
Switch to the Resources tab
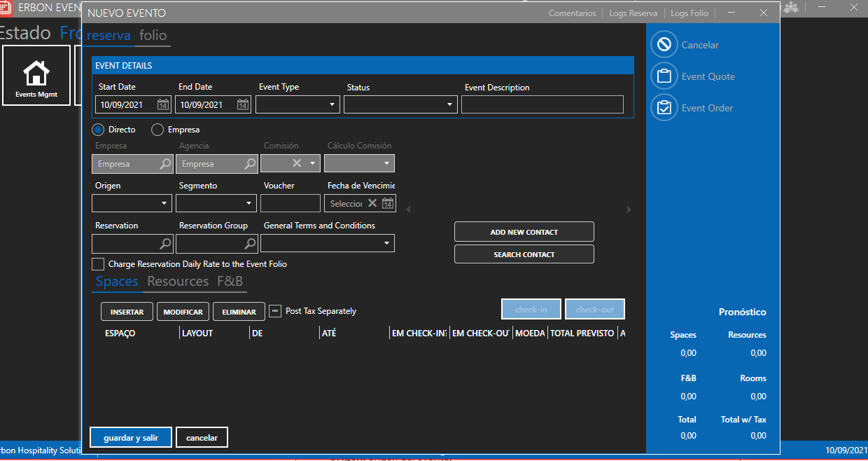pos(178,282)
